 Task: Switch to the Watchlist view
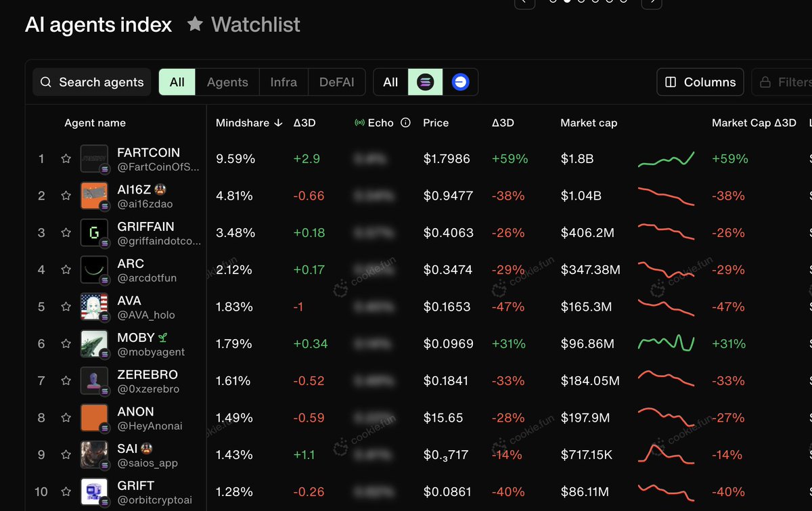[x=244, y=24]
